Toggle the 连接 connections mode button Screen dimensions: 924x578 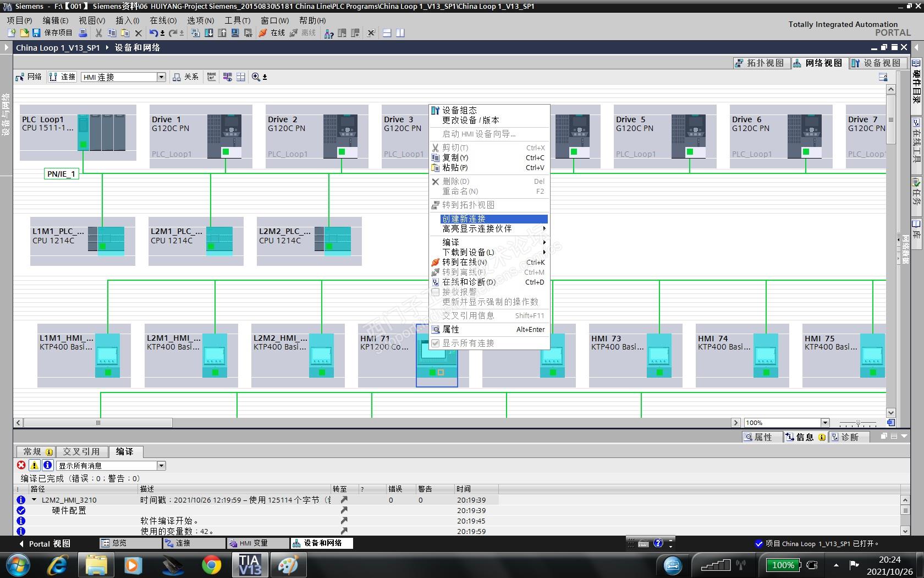coord(62,77)
